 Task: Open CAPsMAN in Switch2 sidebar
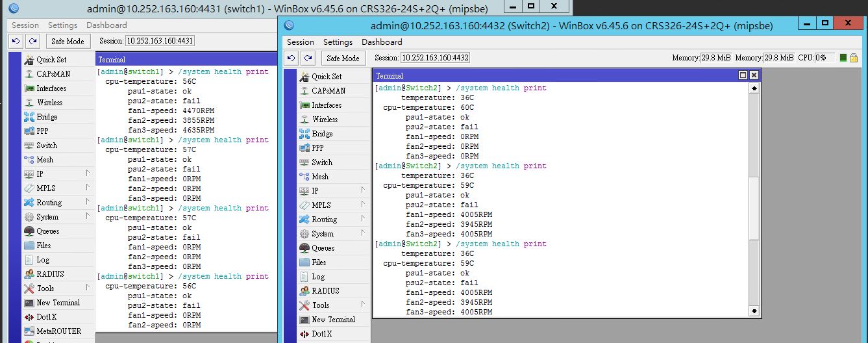point(333,91)
